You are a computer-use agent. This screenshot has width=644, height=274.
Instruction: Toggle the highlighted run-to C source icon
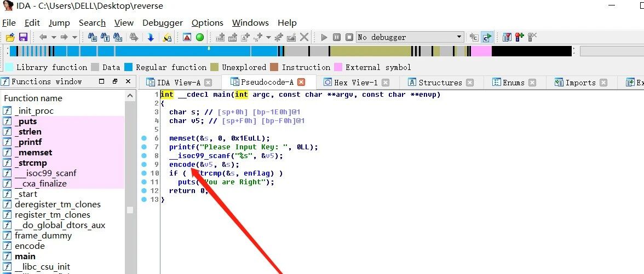pos(487,37)
